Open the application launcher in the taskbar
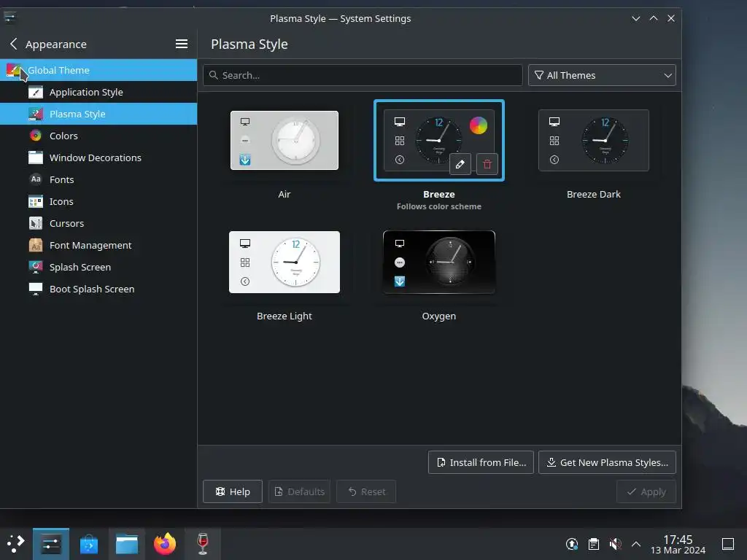 coord(16,544)
